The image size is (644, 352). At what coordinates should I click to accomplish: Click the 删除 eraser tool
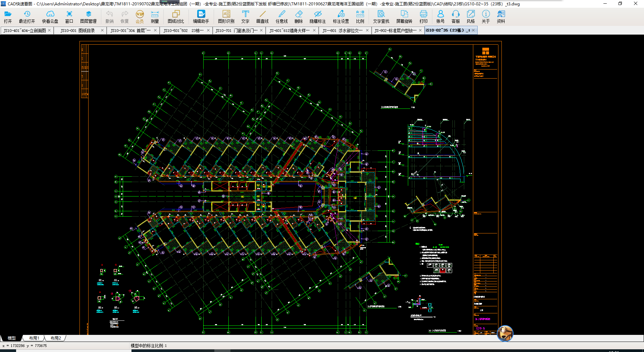tap(299, 17)
